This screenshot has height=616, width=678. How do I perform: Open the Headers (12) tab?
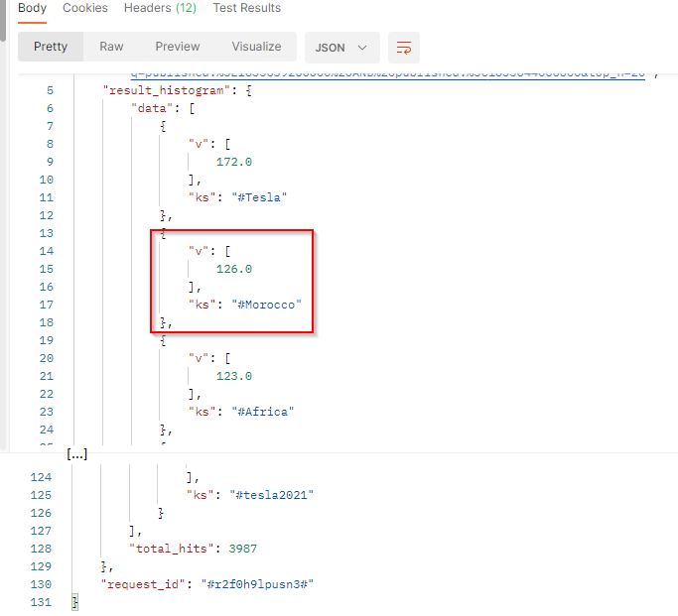tap(160, 8)
